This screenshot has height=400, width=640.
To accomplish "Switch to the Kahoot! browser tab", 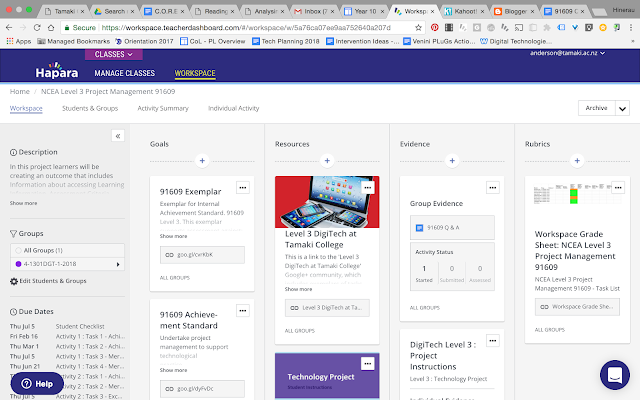I will pos(465,11).
